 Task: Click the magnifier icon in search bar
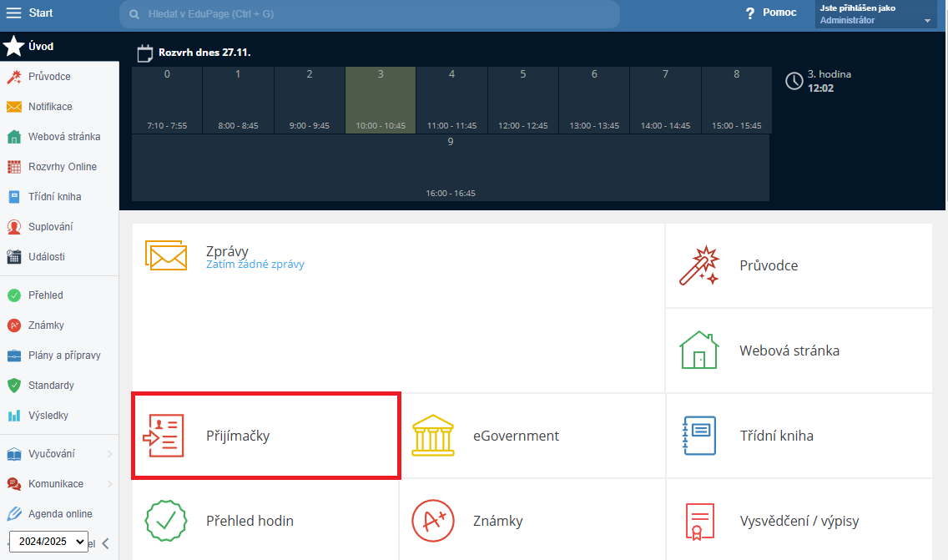(x=135, y=14)
